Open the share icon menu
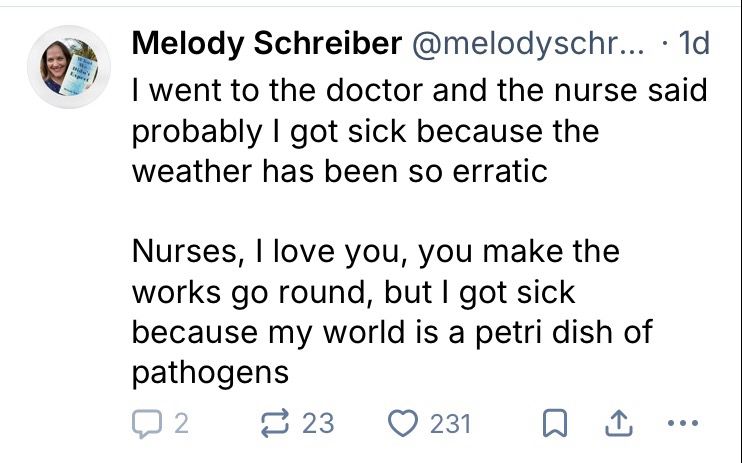 click(616, 424)
